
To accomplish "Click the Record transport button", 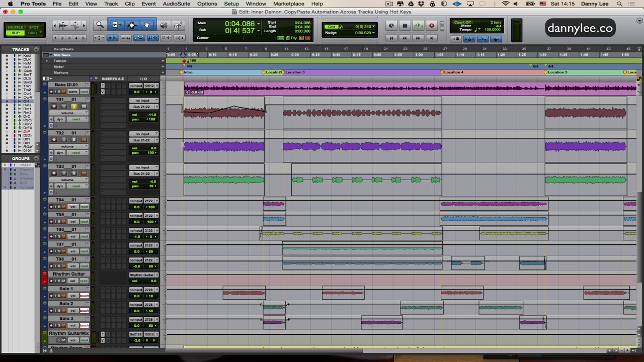I will 431,26.
